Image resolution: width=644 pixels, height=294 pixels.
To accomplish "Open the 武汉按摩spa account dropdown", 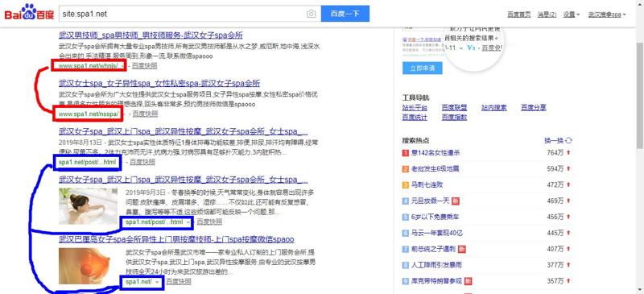I will tap(607, 14).
